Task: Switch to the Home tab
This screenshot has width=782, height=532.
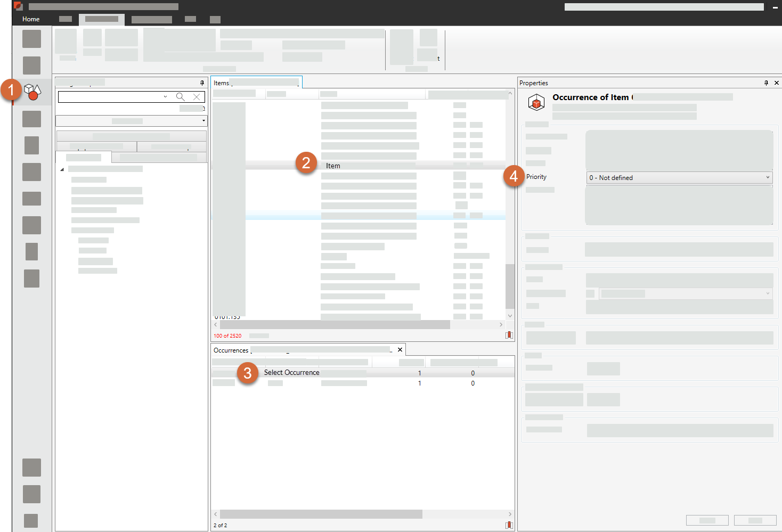Action: pos(31,19)
